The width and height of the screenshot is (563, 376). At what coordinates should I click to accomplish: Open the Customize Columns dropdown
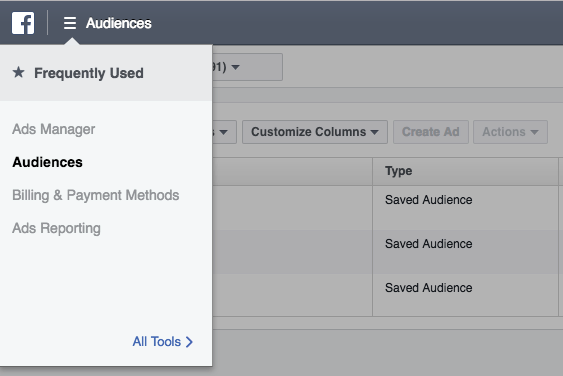pyautogui.click(x=315, y=132)
